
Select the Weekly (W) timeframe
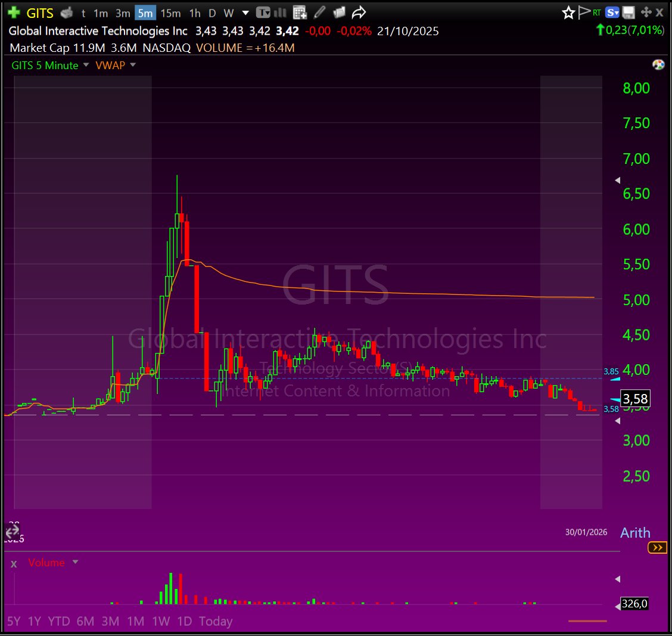click(229, 13)
